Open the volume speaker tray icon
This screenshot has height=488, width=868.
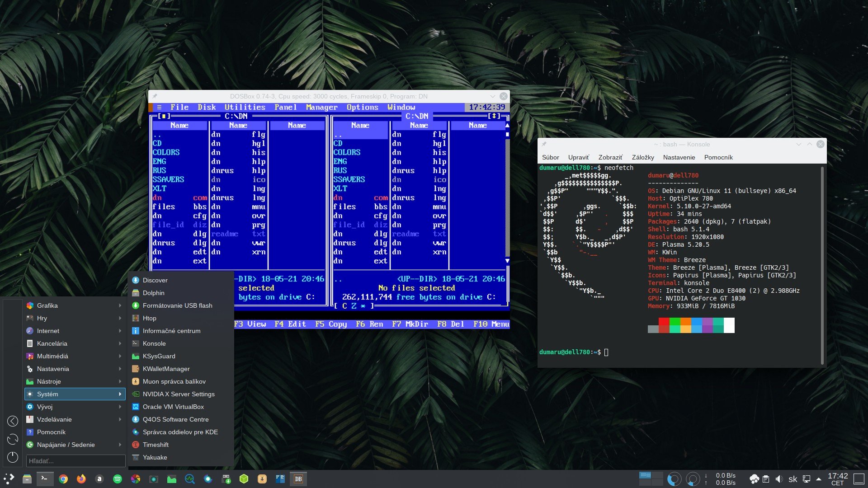pyautogui.click(x=779, y=479)
